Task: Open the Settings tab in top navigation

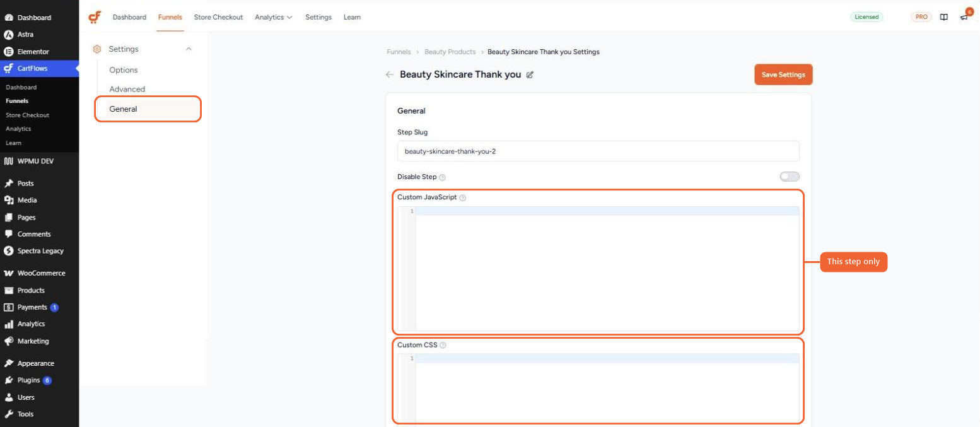Action: [318, 17]
